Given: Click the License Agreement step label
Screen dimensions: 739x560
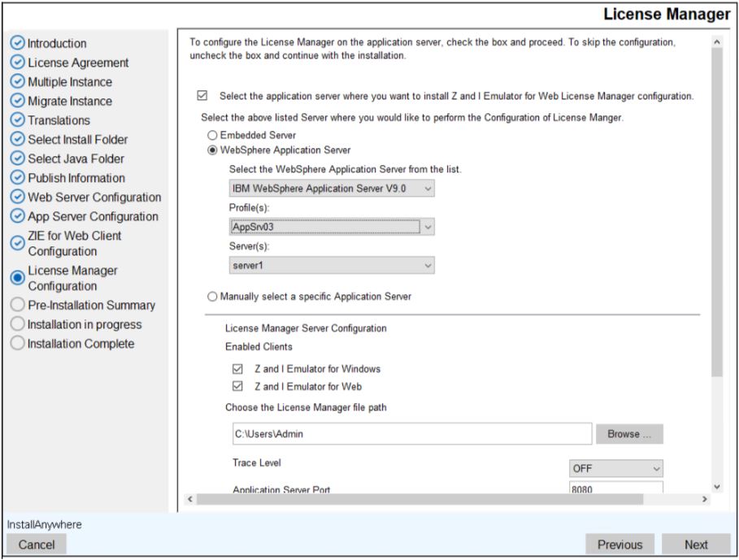Looking at the screenshot, I should [x=78, y=63].
